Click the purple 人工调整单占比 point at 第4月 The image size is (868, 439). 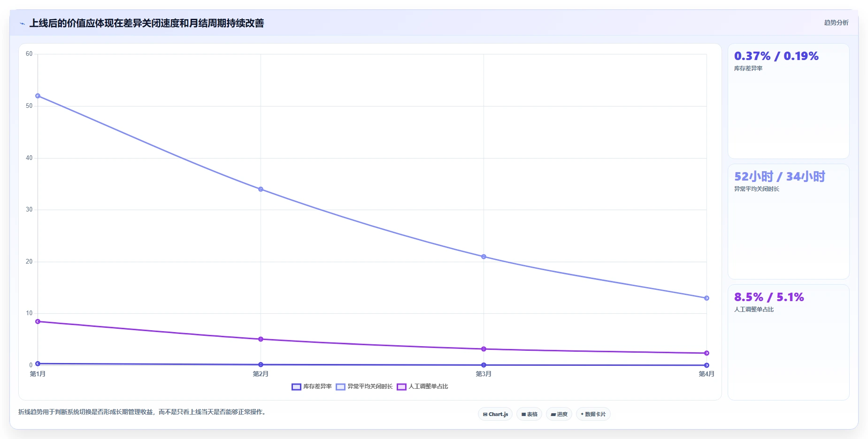pos(707,353)
